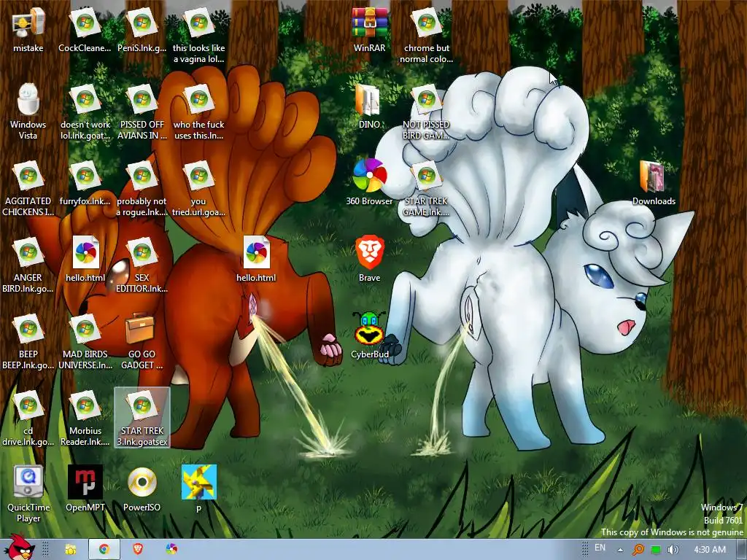
Task: Launch OpenMPT from the desktop
Action: 85,488
